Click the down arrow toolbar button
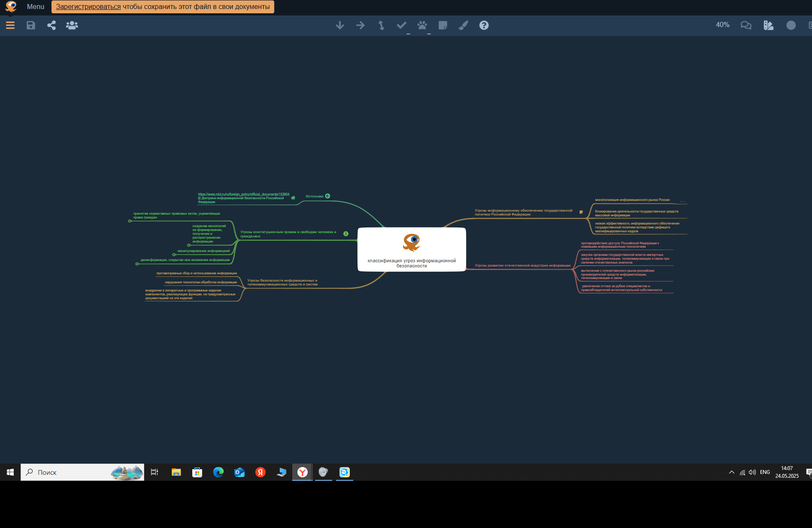Screen dimensions: 812x528 (340, 25)
